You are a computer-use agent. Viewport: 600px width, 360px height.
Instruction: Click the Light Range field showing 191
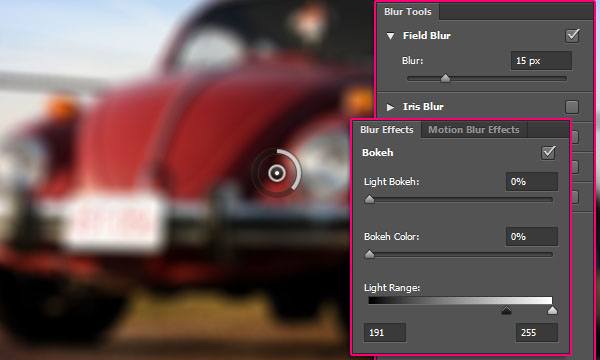click(x=385, y=332)
